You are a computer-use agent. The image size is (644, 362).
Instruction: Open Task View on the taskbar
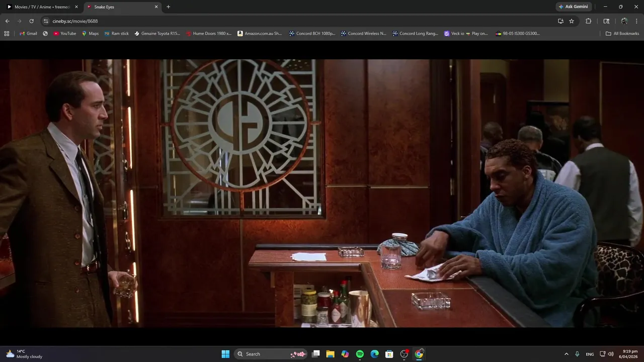pos(315,354)
